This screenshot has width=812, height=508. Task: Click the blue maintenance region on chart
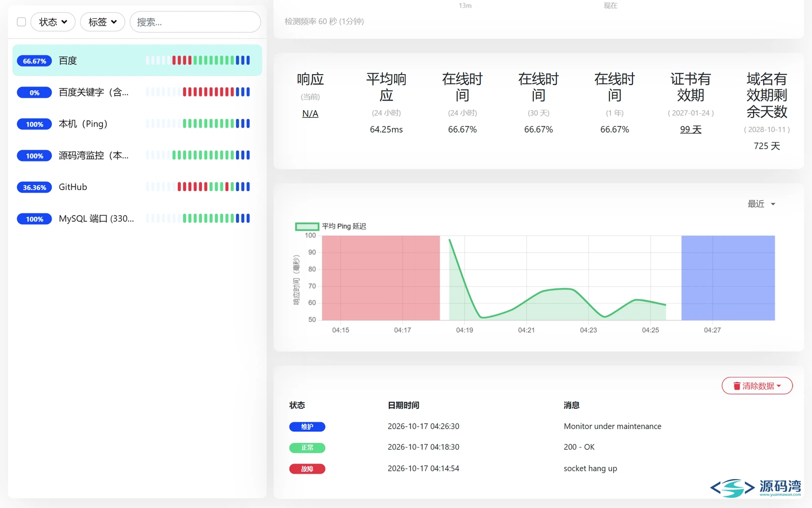tap(728, 278)
